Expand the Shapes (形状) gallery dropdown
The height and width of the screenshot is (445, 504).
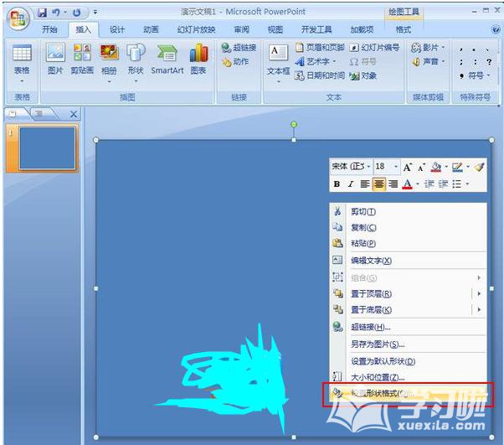point(136,72)
